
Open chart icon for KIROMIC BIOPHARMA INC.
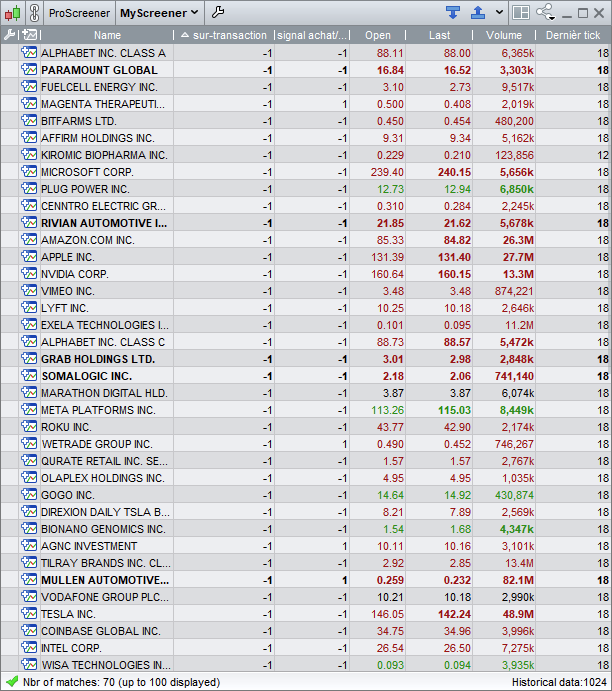click(29, 155)
